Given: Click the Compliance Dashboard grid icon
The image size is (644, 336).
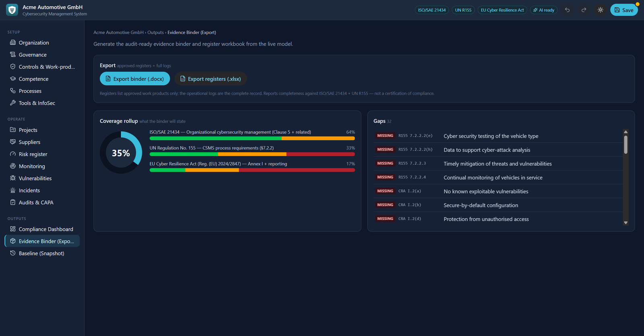Looking at the screenshot, I should (13, 229).
